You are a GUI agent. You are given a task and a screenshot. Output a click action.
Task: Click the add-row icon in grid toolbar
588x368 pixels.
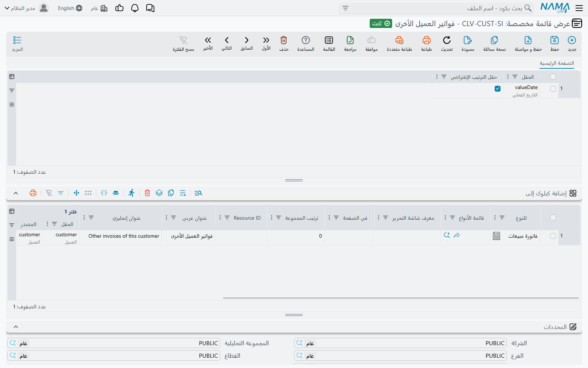183,193
